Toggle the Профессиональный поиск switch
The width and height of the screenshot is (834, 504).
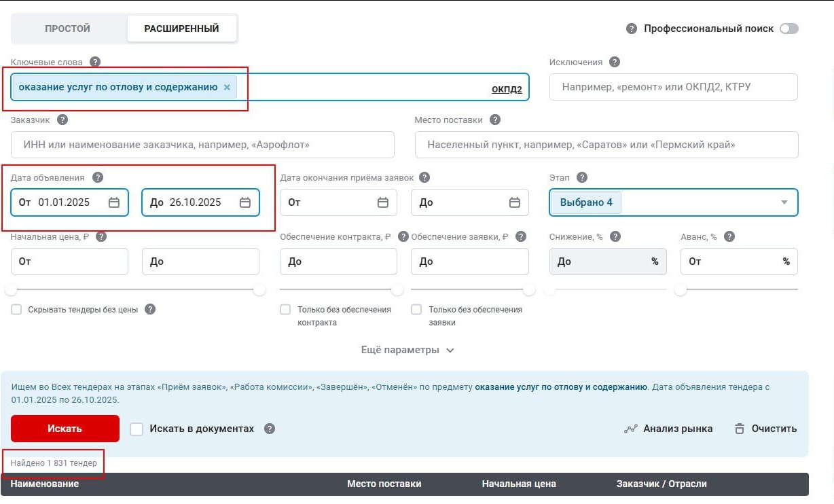(x=789, y=29)
